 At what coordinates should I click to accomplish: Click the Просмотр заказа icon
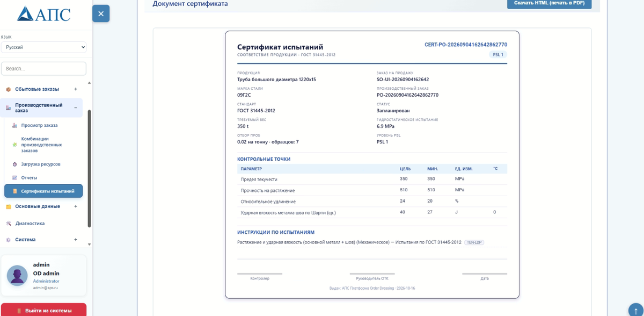point(15,125)
